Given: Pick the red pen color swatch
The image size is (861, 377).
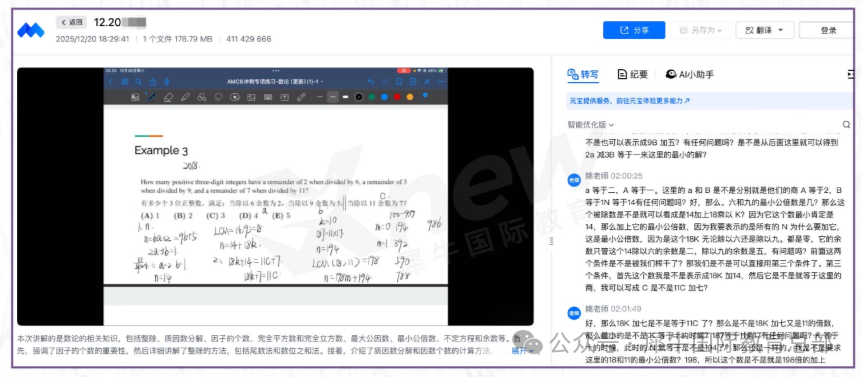Looking at the screenshot, I should click(x=397, y=97).
